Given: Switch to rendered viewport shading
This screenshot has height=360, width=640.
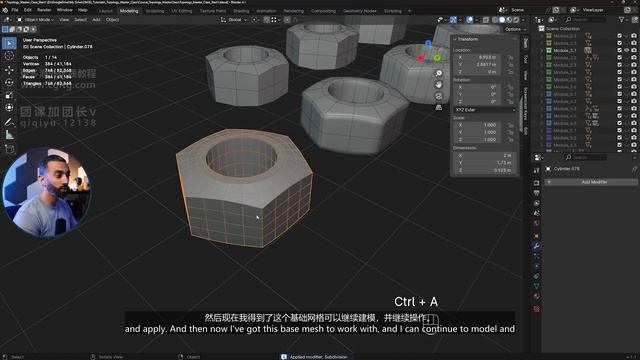Looking at the screenshot, I should [x=516, y=20].
